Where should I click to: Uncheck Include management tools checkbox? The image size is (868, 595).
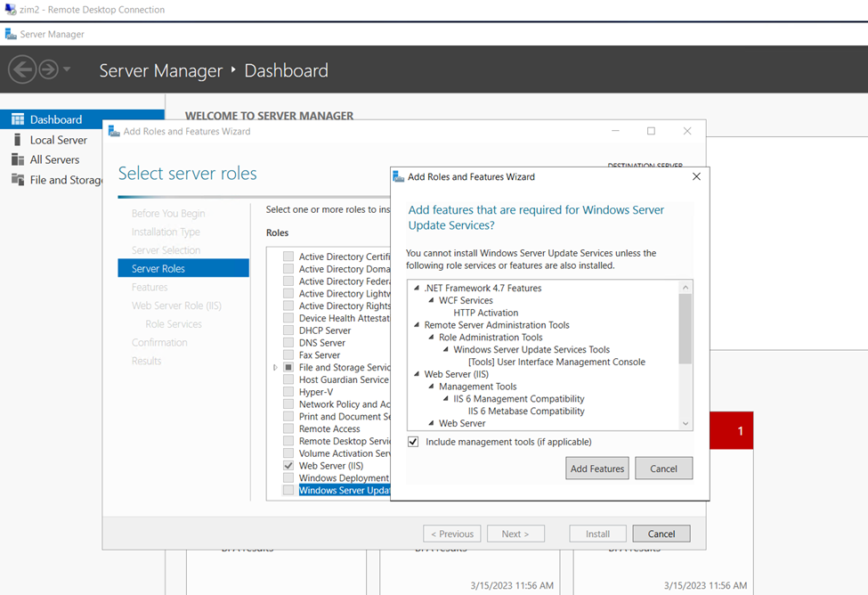tap(413, 442)
